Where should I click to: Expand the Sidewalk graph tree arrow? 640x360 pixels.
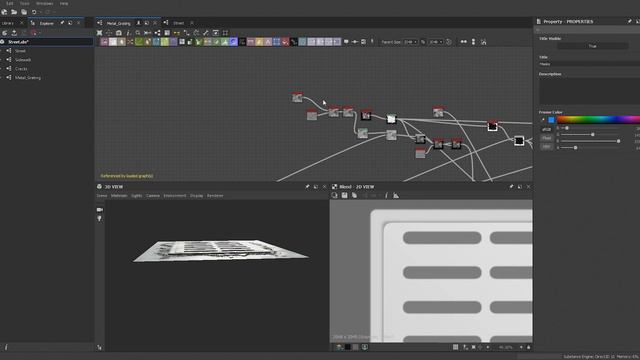click(x=1, y=60)
